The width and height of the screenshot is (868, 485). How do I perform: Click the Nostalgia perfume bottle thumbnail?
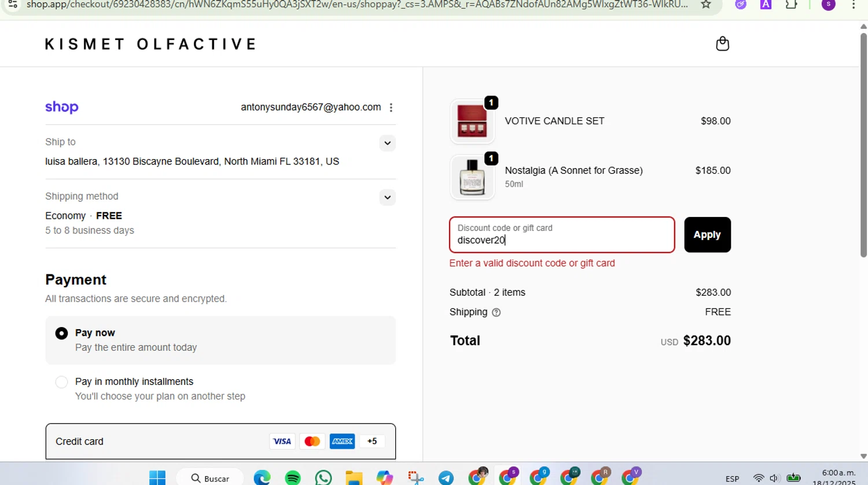tap(472, 177)
